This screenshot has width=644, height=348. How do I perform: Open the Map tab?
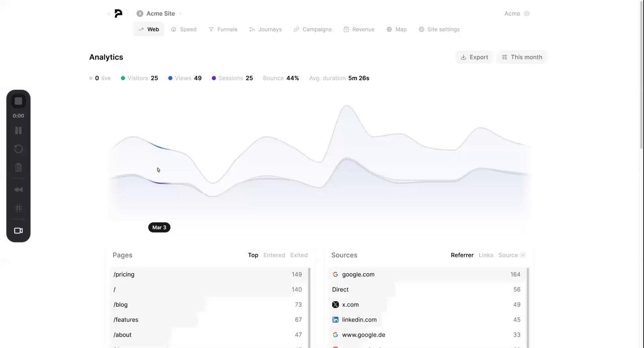click(396, 29)
